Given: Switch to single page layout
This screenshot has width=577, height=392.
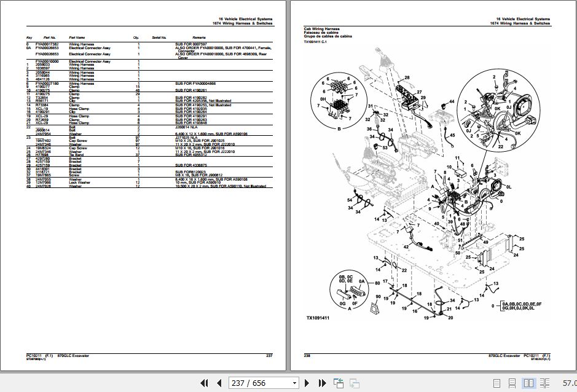Looking at the screenshot, I should (x=497, y=383).
